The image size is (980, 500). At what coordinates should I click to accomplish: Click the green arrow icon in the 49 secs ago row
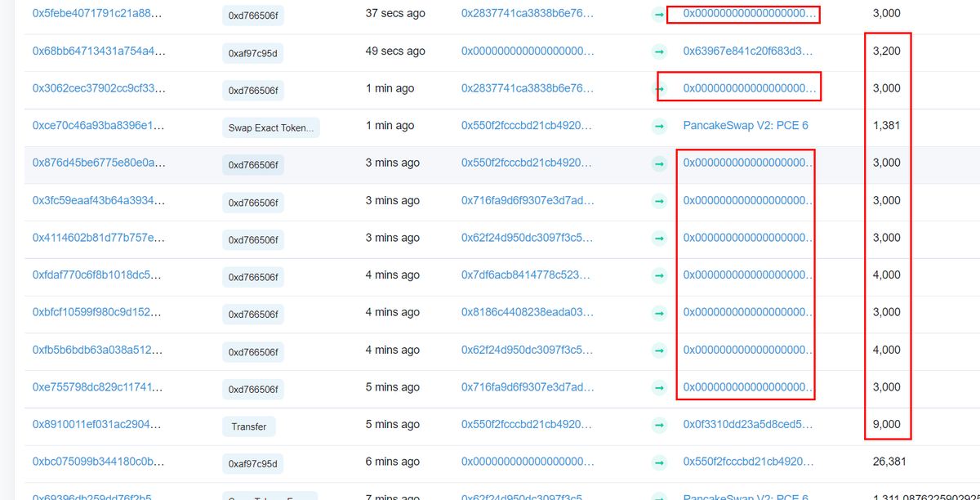click(659, 51)
